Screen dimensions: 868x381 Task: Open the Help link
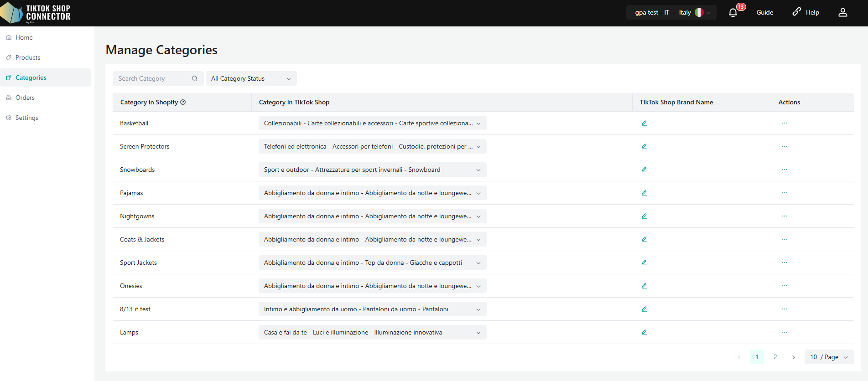pyautogui.click(x=806, y=12)
